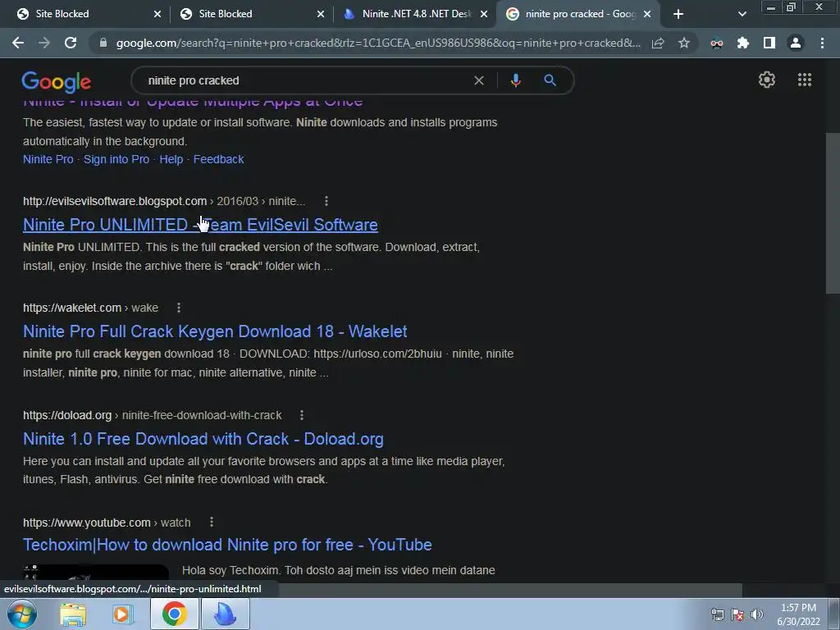840x630 pixels.
Task: Go back with the browser back arrow
Action: pyautogui.click(x=18, y=43)
